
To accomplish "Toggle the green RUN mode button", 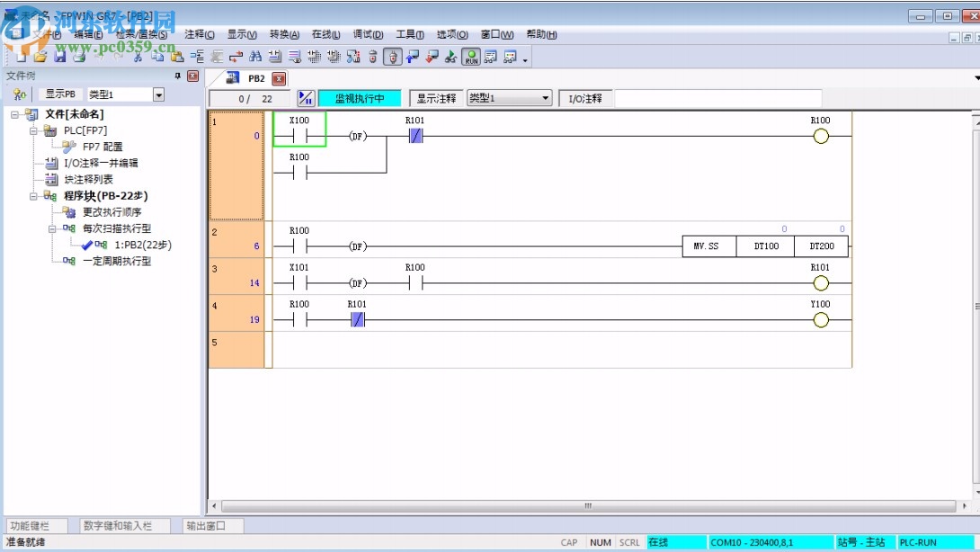I will click(471, 57).
